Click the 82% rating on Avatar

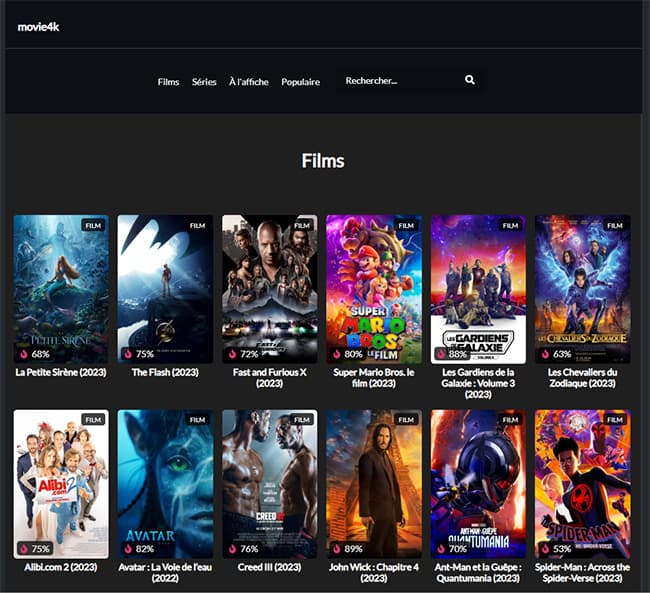coord(145,549)
